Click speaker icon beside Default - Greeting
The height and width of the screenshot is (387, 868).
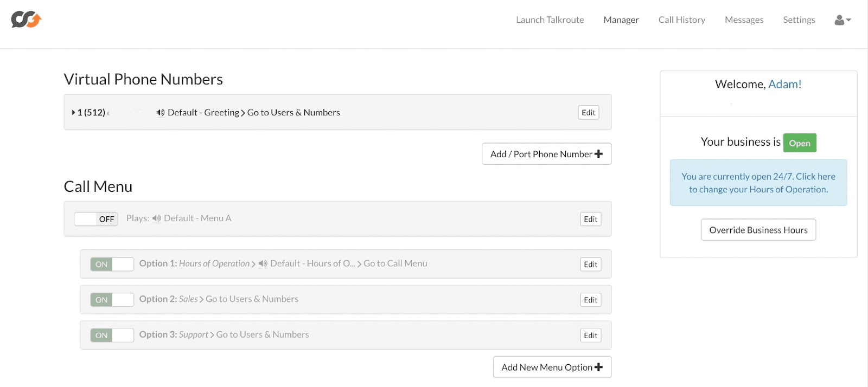(161, 113)
